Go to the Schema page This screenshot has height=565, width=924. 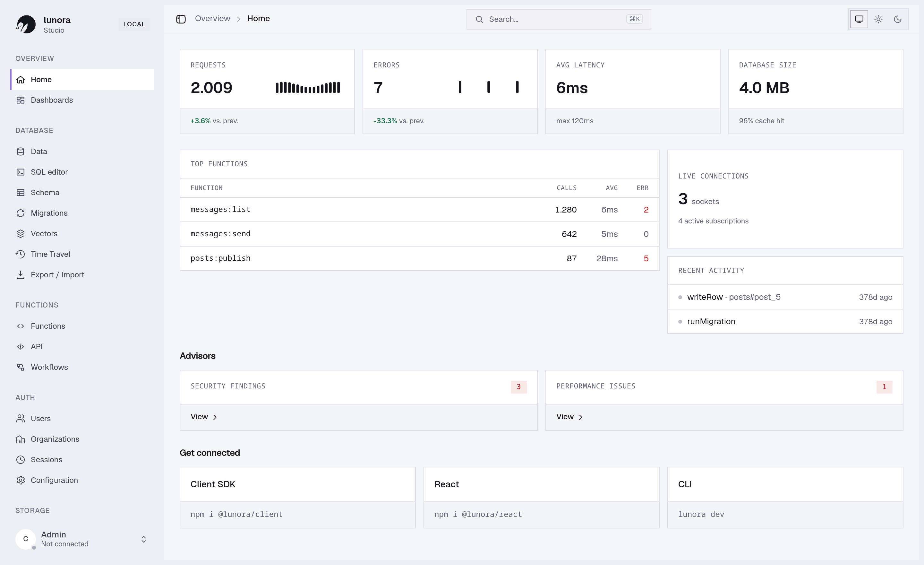pos(82,193)
